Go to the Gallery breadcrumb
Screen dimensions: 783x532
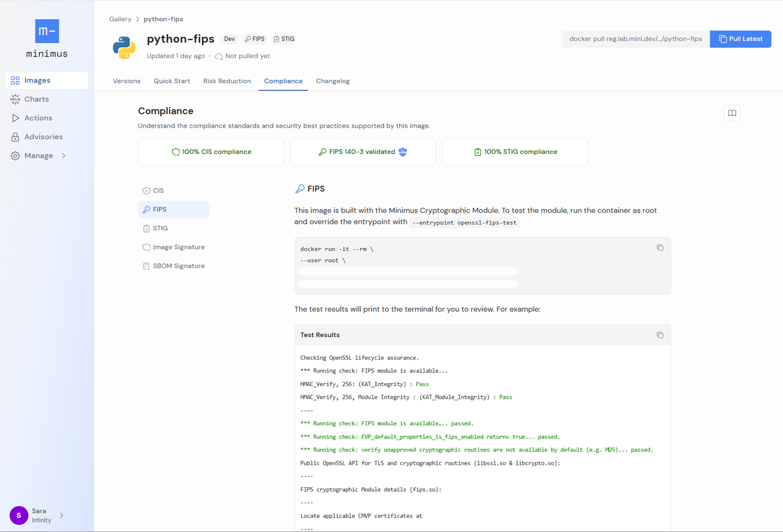click(120, 19)
